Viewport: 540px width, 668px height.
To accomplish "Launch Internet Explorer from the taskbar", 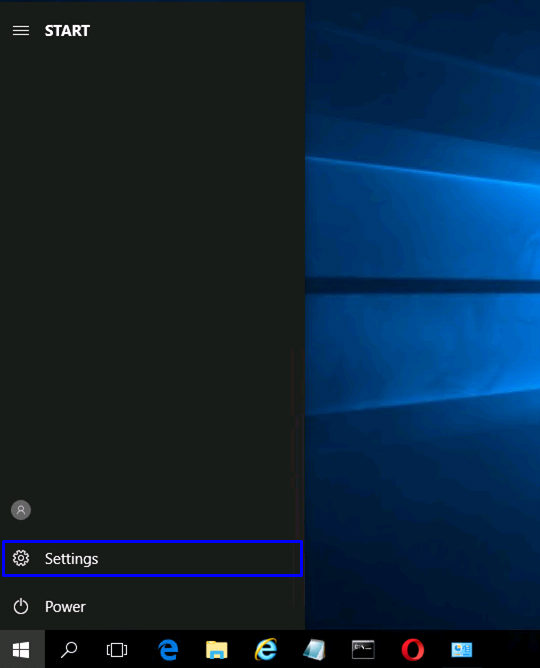I will 266,650.
